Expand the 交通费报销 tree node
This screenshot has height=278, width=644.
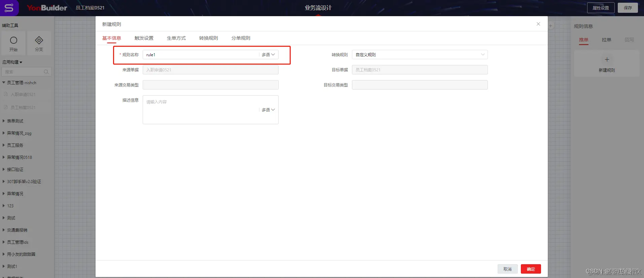coord(4,230)
